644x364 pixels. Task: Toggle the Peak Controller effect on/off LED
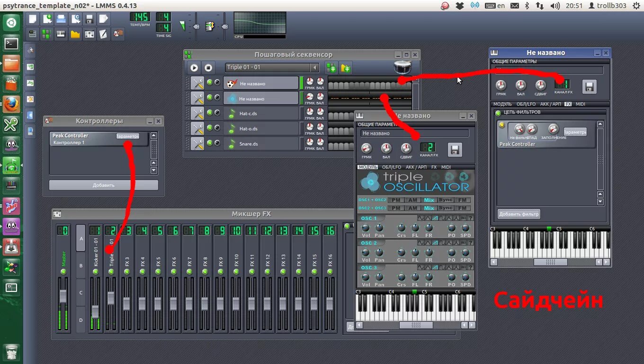(x=502, y=125)
